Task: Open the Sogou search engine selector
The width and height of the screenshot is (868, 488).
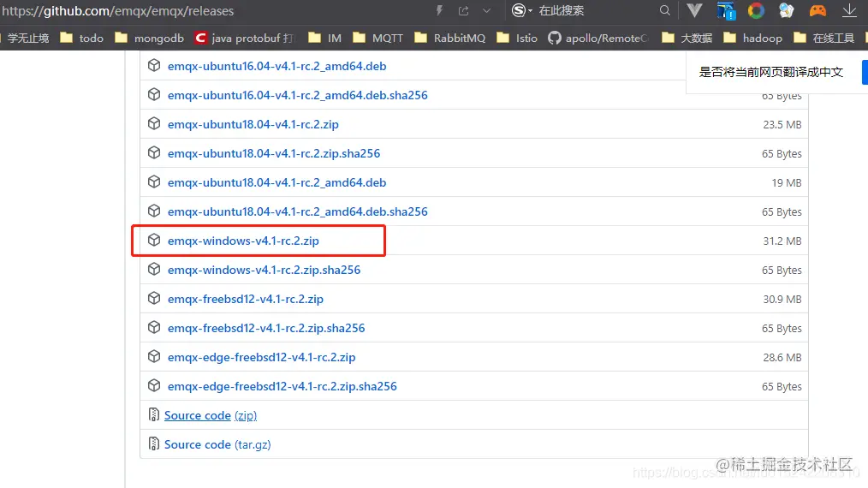Action: pos(521,10)
